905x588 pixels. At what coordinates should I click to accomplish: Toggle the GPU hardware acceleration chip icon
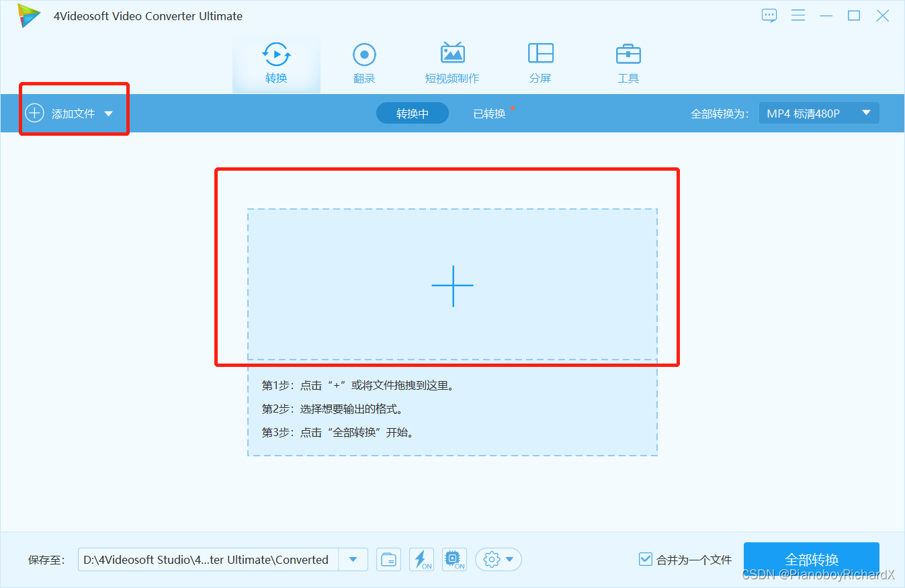(x=454, y=559)
